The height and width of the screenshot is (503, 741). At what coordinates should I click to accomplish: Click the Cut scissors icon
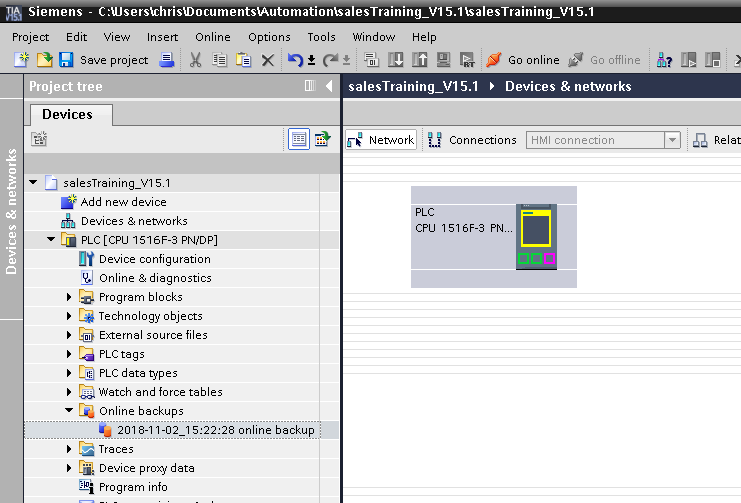[195, 60]
